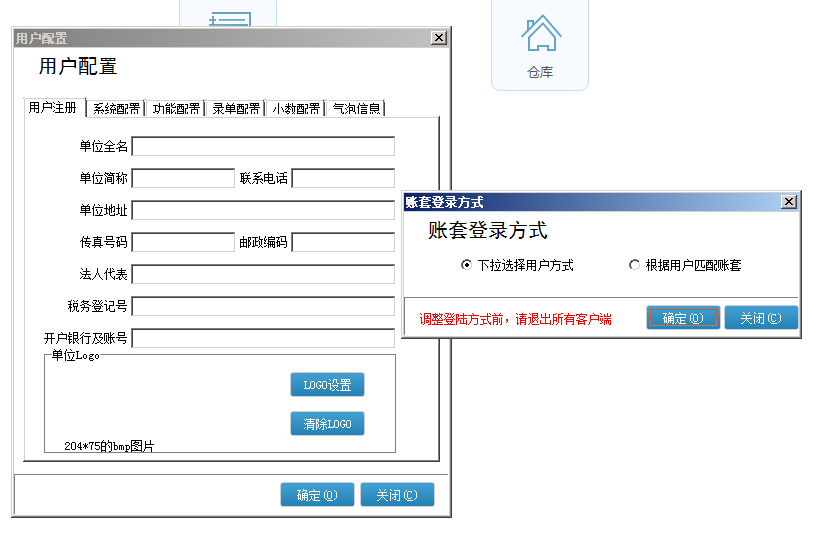Select 下拉选择用户方式 radio option
The width and height of the screenshot is (829, 549).
click(x=467, y=265)
